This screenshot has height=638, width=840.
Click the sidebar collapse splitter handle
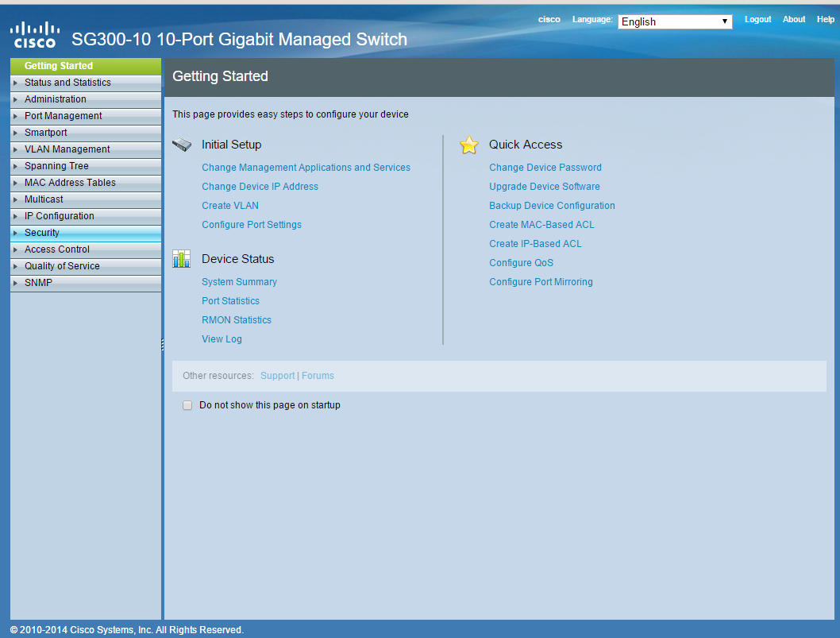click(x=162, y=345)
